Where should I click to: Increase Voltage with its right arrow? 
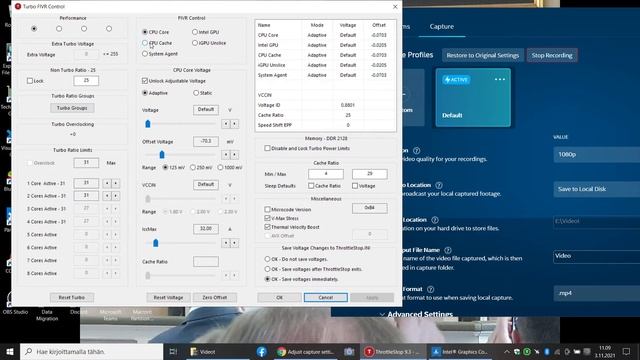pos(234,123)
